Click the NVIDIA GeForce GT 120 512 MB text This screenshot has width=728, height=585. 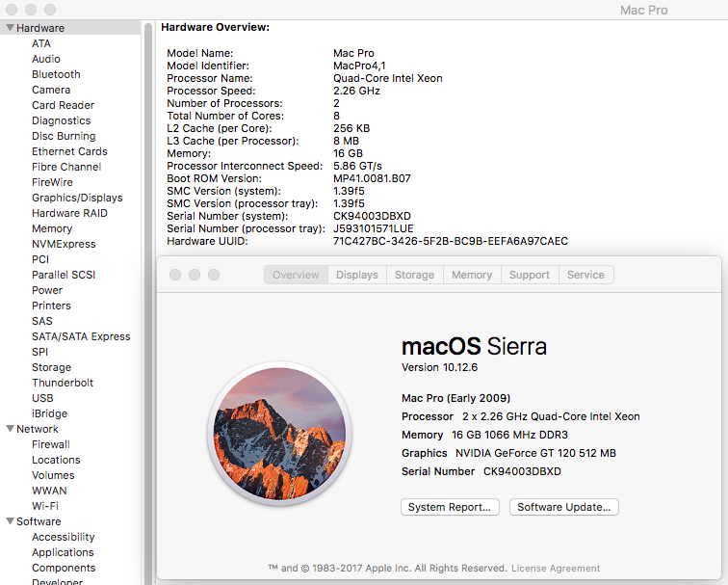(535, 453)
